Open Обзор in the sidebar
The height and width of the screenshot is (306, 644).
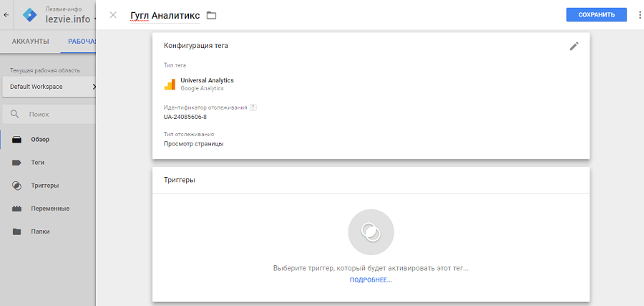pos(40,139)
